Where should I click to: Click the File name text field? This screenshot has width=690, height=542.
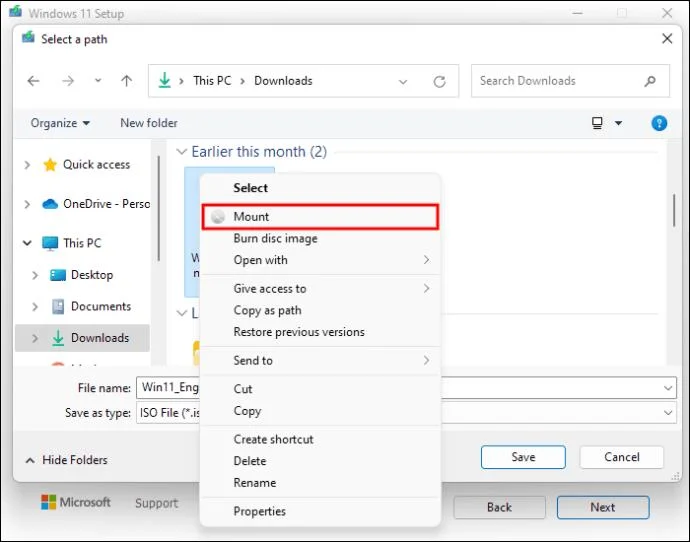[168, 388]
